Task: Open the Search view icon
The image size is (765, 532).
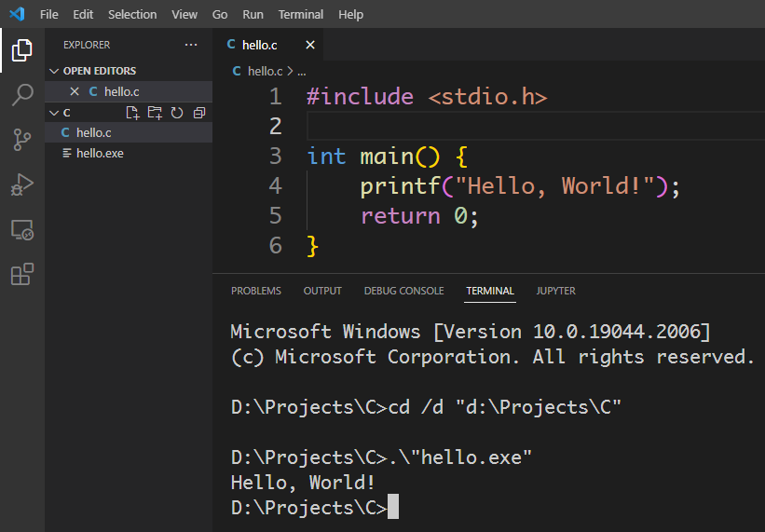Action: (21, 95)
